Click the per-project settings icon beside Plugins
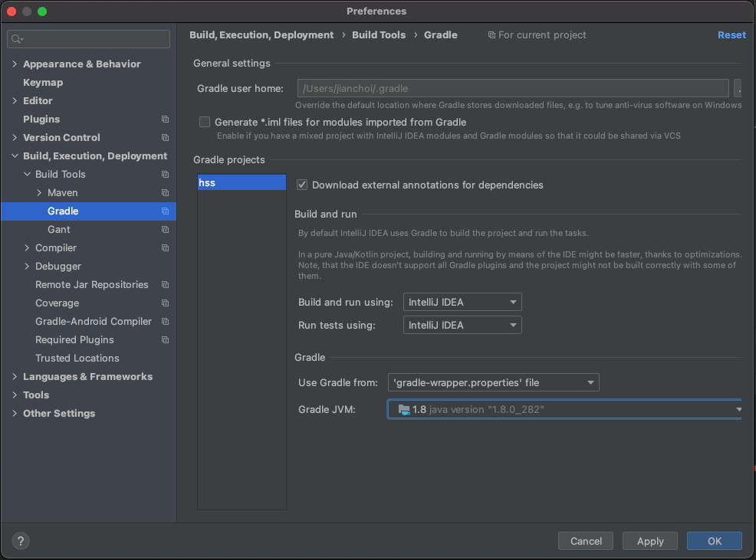756x560 pixels. (x=165, y=119)
